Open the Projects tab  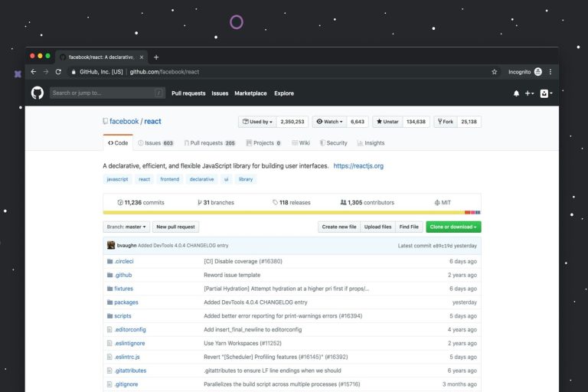tap(263, 143)
